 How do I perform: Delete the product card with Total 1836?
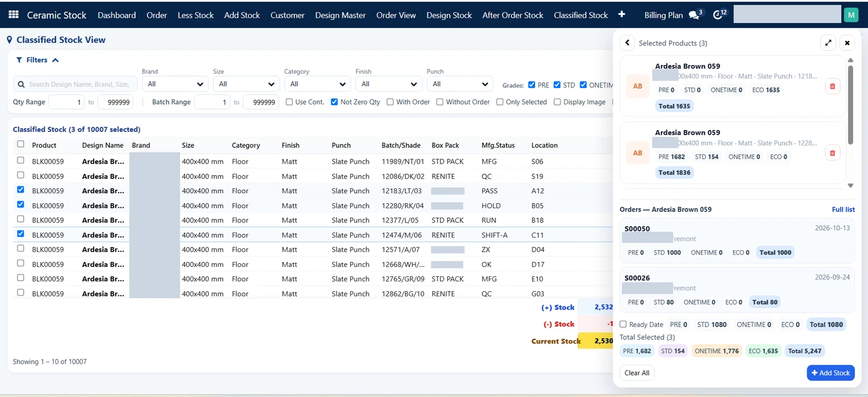[832, 152]
